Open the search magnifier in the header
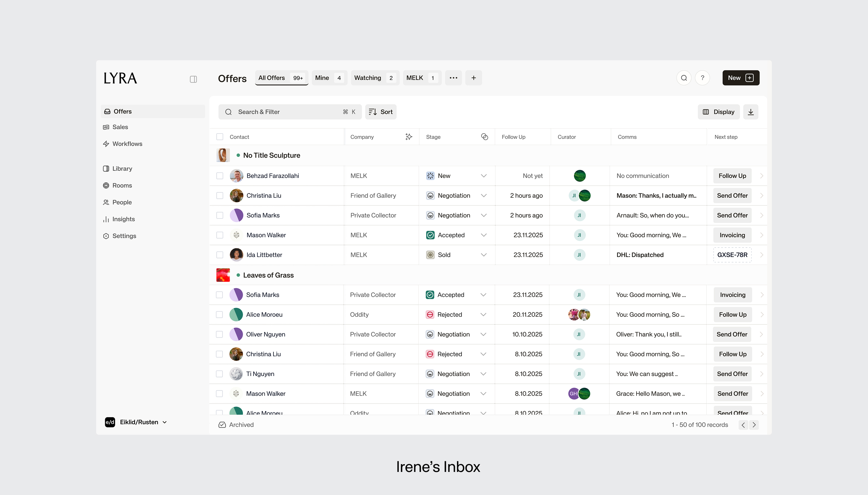Viewport: 868px width, 495px height. click(x=684, y=78)
